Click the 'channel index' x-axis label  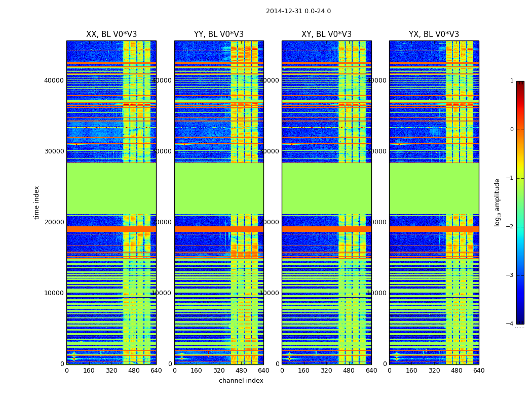pyautogui.click(x=241, y=381)
